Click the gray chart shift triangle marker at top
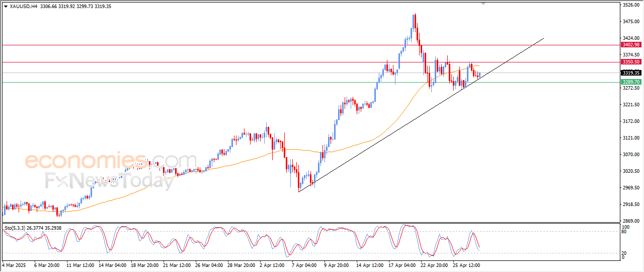Viewport: 644px width, 272px height. click(484, 4)
